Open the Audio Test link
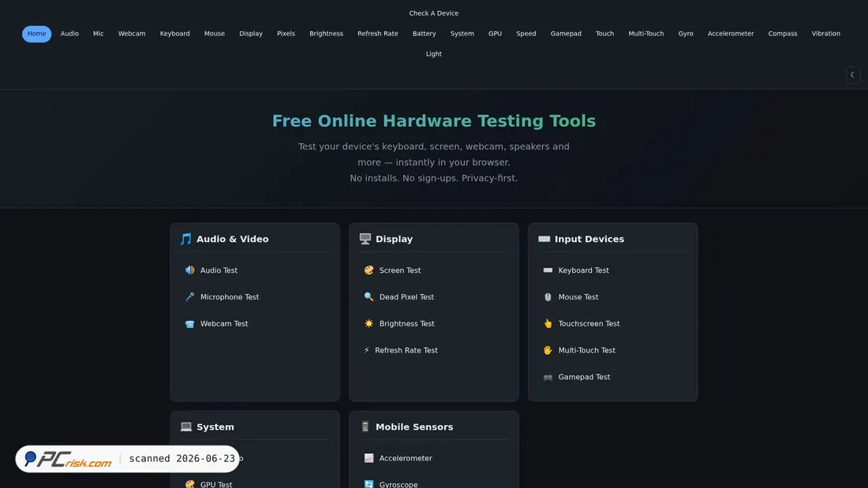 219,270
